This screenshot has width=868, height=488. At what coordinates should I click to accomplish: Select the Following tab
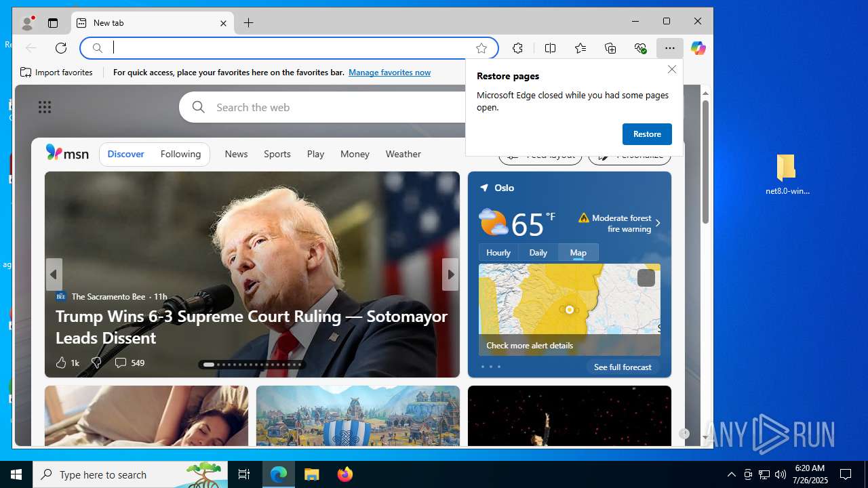pyautogui.click(x=180, y=154)
